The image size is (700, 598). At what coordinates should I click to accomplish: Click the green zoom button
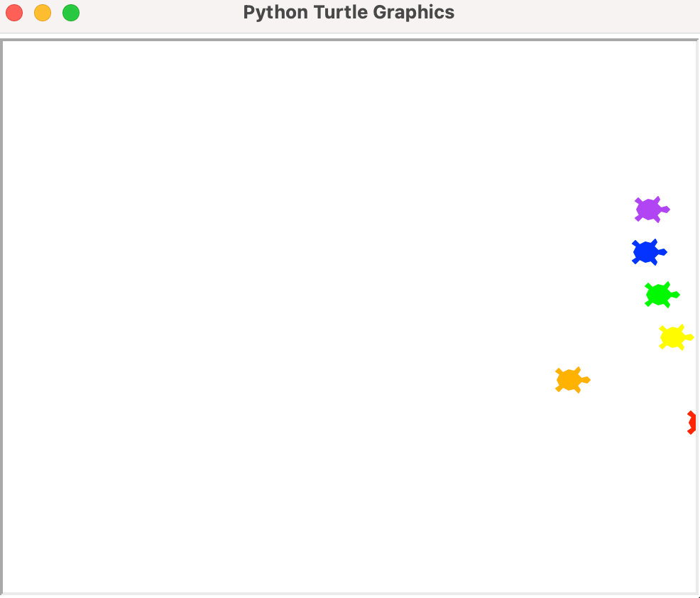pos(71,12)
